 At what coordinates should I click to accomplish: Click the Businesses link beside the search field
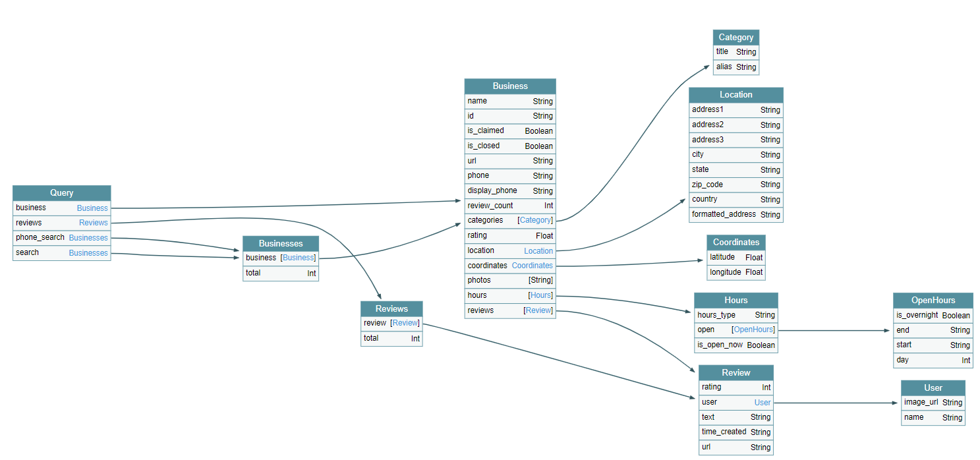point(88,253)
